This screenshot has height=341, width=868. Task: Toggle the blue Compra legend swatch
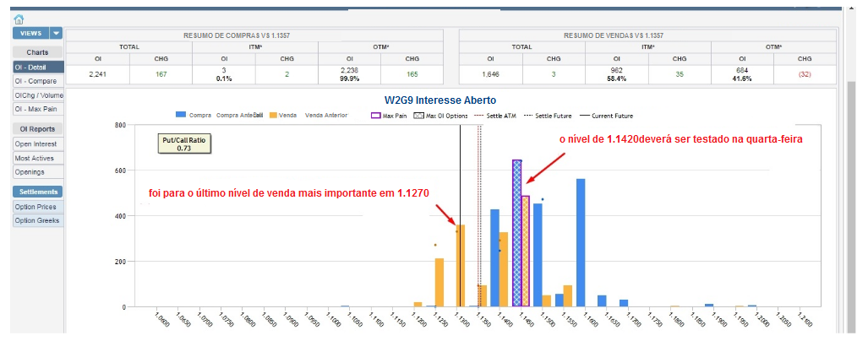(182, 114)
